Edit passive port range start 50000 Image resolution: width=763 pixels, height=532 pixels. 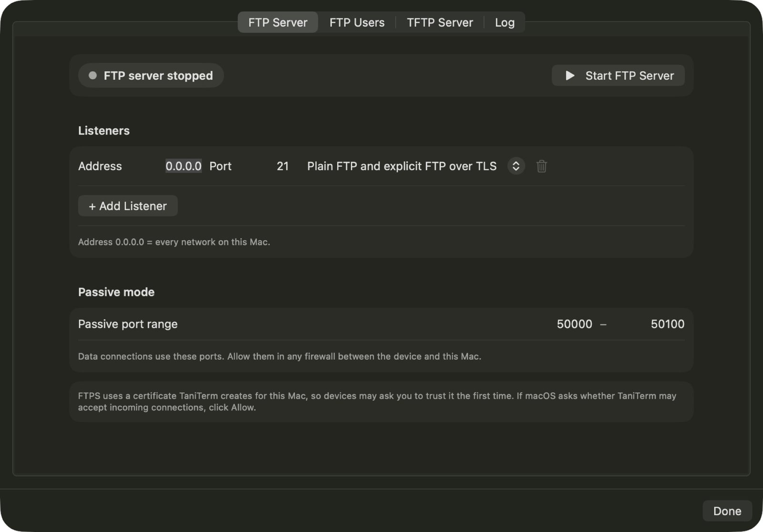coord(575,324)
